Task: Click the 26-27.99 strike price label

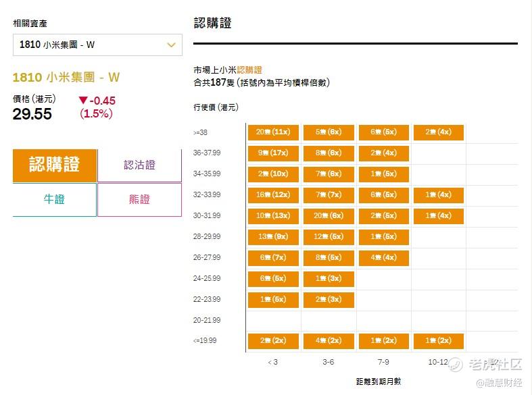Action: (207, 257)
